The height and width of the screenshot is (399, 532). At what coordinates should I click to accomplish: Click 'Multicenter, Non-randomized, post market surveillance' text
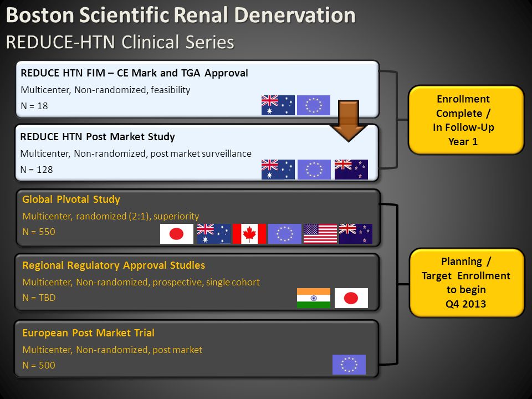pos(136,154)
